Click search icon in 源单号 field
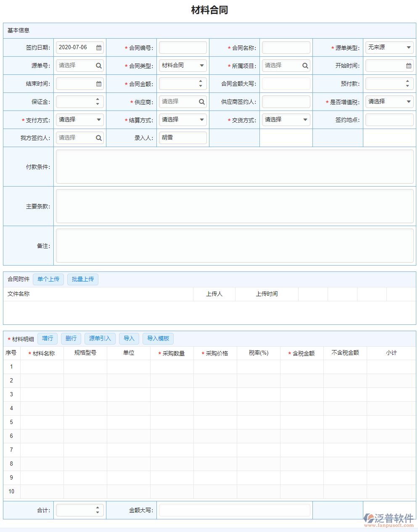 99,66
